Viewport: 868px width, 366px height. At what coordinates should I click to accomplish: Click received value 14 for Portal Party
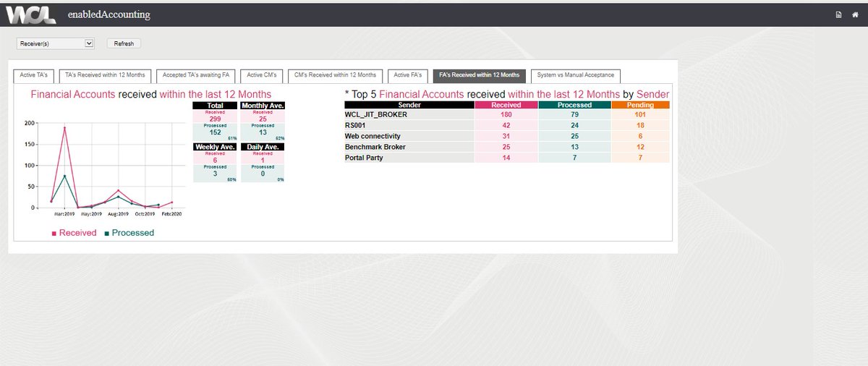tap(506, 158)
